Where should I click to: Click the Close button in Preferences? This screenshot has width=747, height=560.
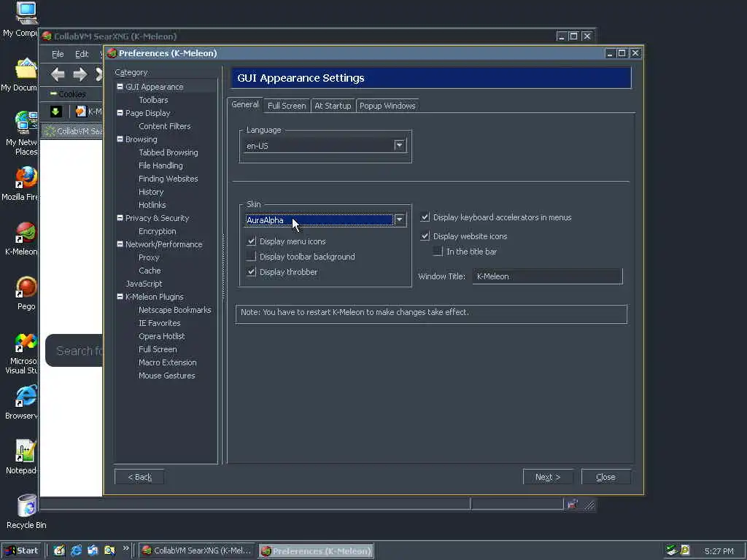click(606, 477)
